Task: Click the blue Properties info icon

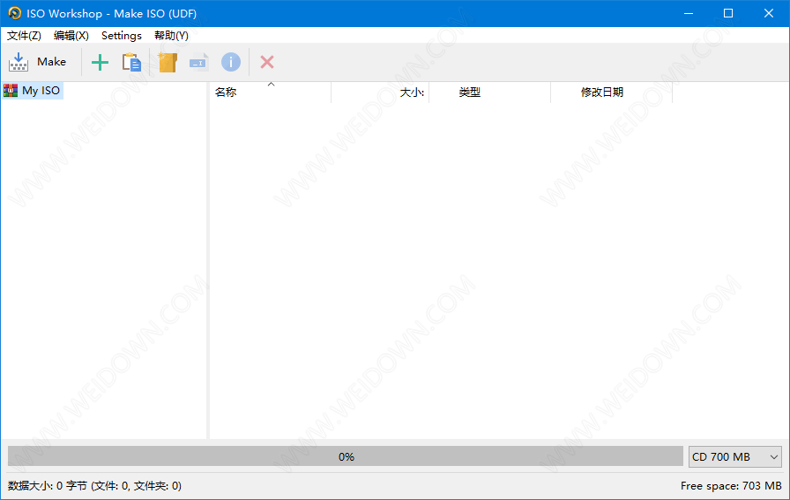Action: tap(231, 62)
